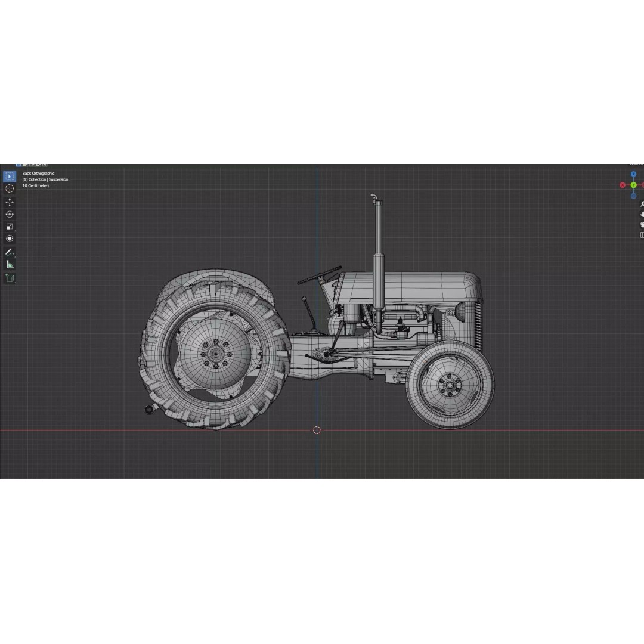Switch to the Scale tool
The width and height of the screenshot is (644, 644).
coord(10,227)
